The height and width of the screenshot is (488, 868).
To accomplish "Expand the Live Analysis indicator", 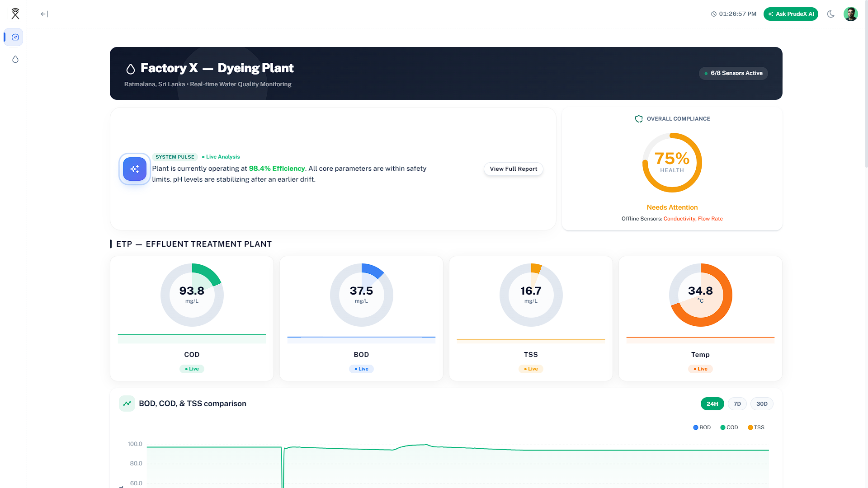I will (221, 157).
